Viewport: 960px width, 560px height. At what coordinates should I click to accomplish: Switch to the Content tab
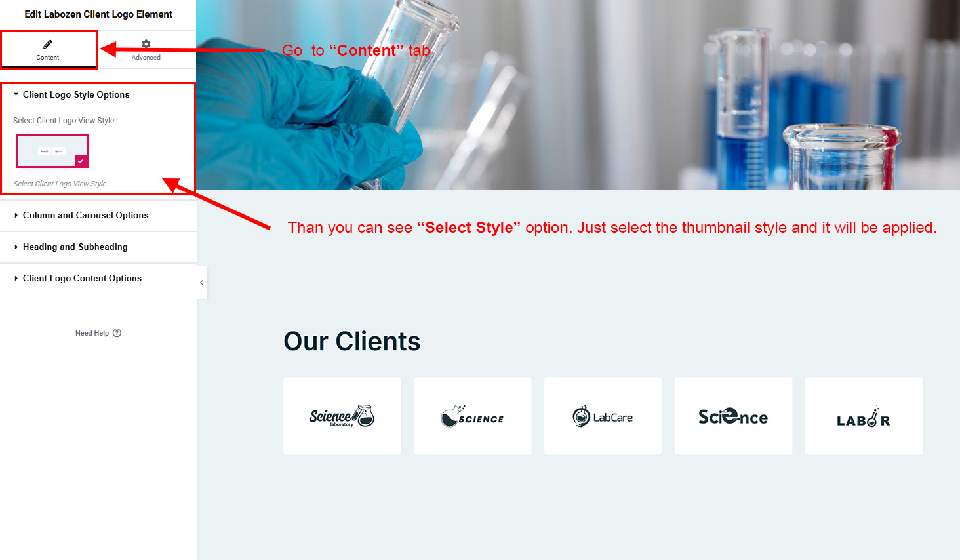point(48,50)
